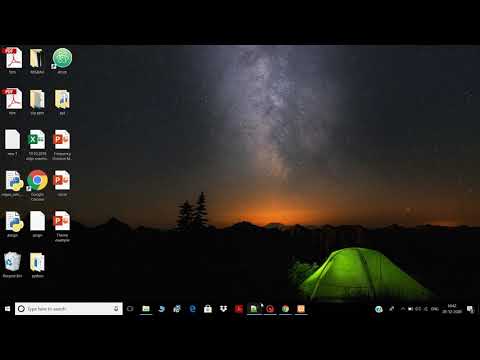
Task: Select the python folder on desktop
Action: tap(37, 265)
